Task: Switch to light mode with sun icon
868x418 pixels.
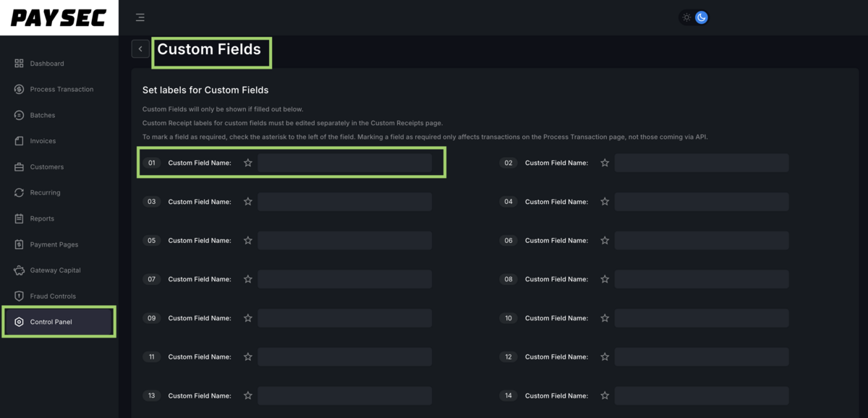Action: pyautogui.click(x=686, y=17)
